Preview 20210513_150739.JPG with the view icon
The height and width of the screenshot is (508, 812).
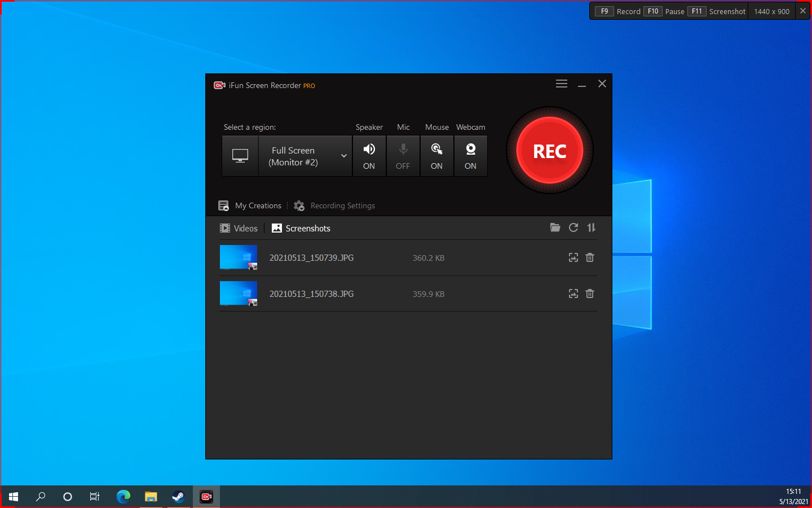pyautogui.click(x=573, y=257)
